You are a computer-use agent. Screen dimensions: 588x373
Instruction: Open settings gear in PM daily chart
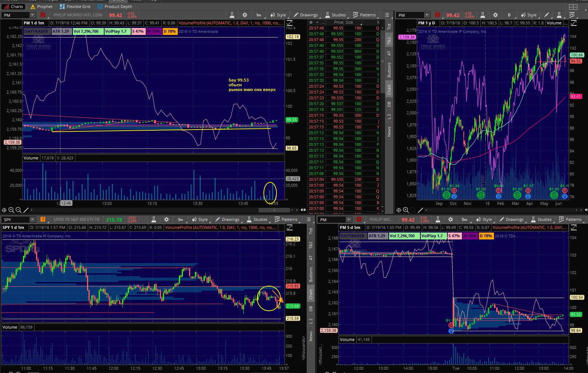point(495,15)
